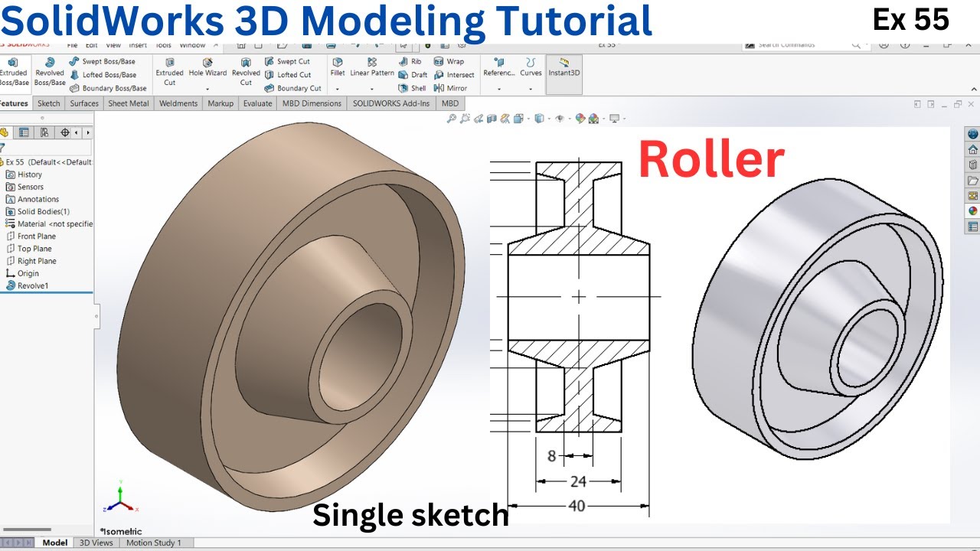Screen dimensions: 980x551
Task: Select Annotations in the feature tree
Action: pyautogui.click(x=32, y=199)
